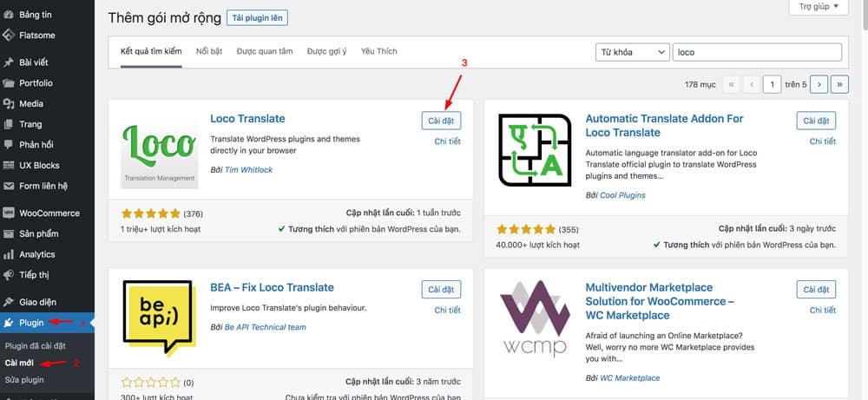
Task: Open the Analytics bar chart icon
Action: 9,254
